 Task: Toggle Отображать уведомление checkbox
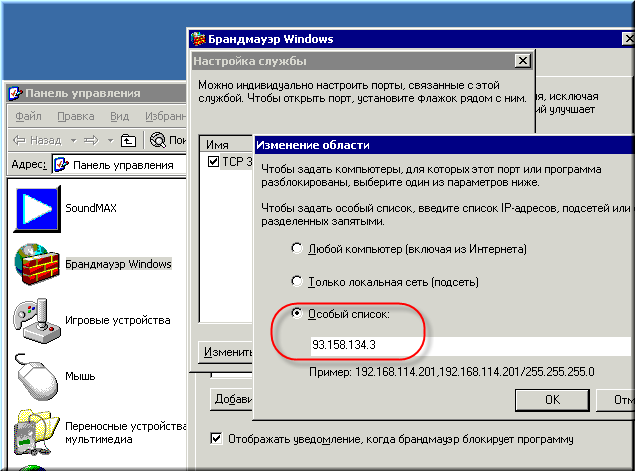(216, 438)
